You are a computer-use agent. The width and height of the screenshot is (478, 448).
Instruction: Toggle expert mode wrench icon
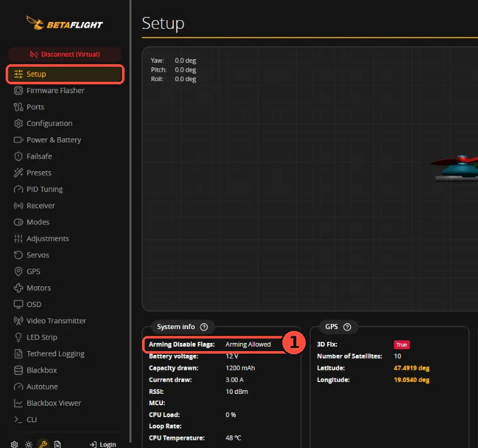pos(43,444)
